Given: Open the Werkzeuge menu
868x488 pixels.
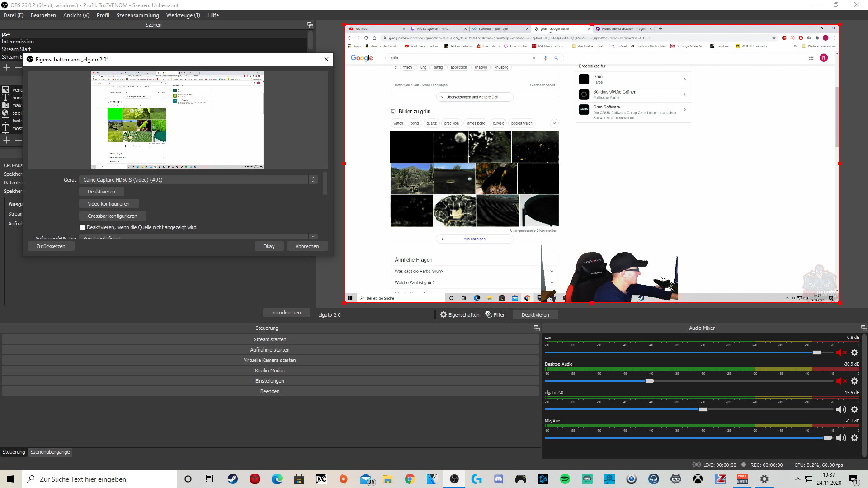Looking at the screenshot, I should [183, 15].
